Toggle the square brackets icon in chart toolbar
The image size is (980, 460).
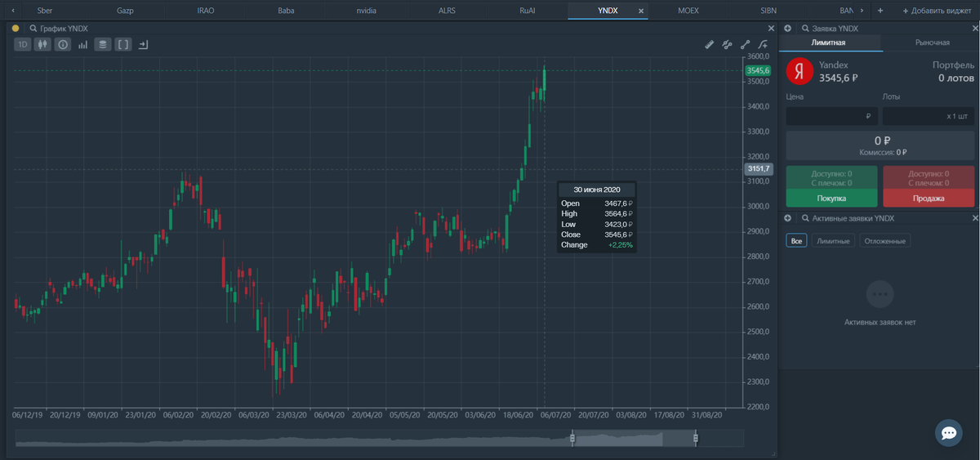(x=122, y=44)
